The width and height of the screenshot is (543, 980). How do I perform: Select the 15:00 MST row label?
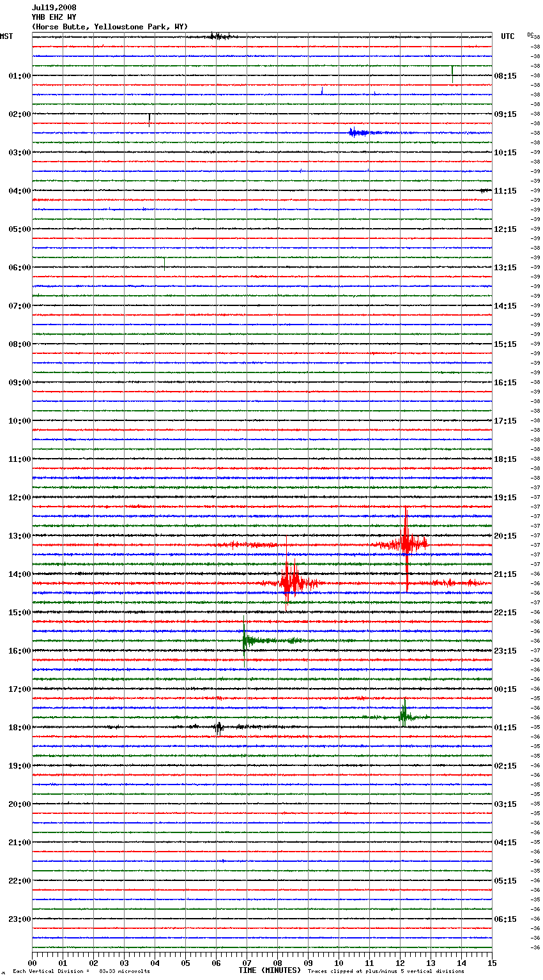point(20,613)
